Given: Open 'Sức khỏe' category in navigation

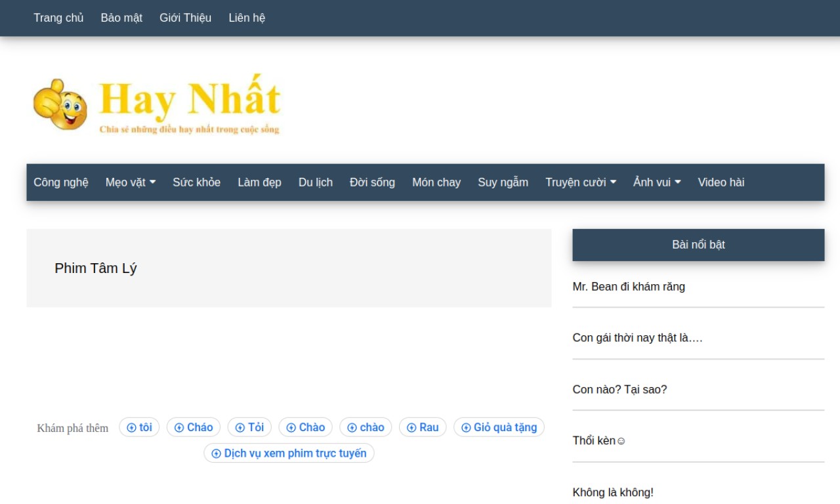Looking at the screenshot, I should click(x=196, y=182).
